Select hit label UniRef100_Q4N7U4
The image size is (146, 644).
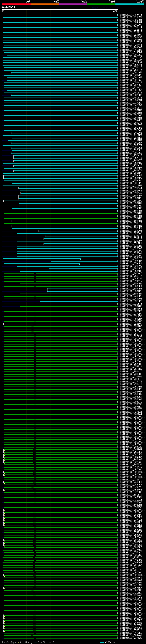[x=131, y=299]
